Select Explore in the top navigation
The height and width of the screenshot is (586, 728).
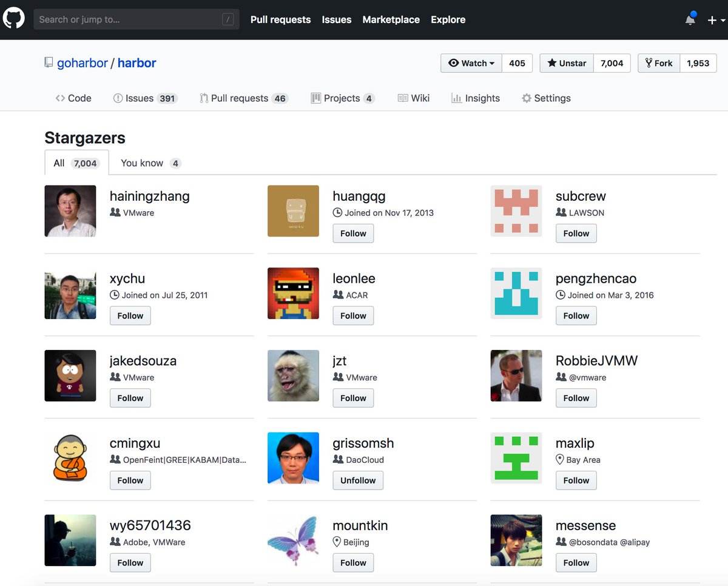(448, 19)
